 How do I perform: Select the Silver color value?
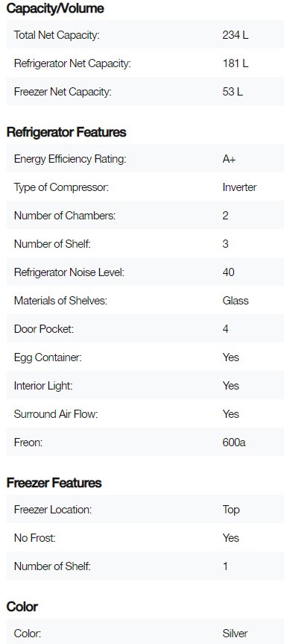point(235,634)
